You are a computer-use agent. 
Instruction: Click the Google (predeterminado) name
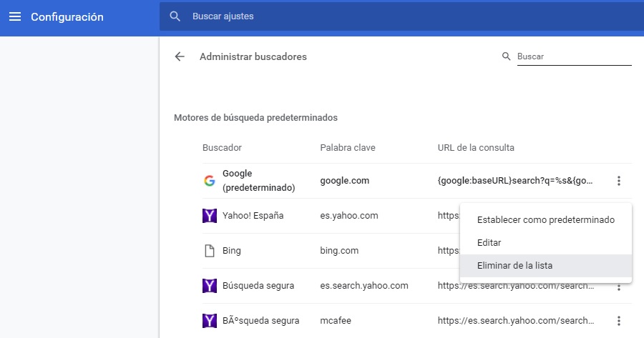click(x=259, y=181)
